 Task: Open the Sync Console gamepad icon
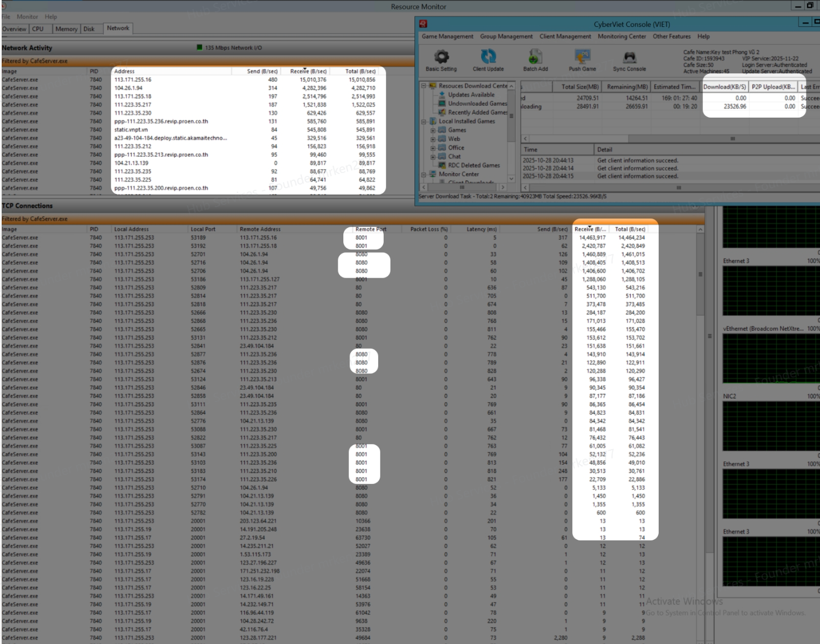click(629, 57)
